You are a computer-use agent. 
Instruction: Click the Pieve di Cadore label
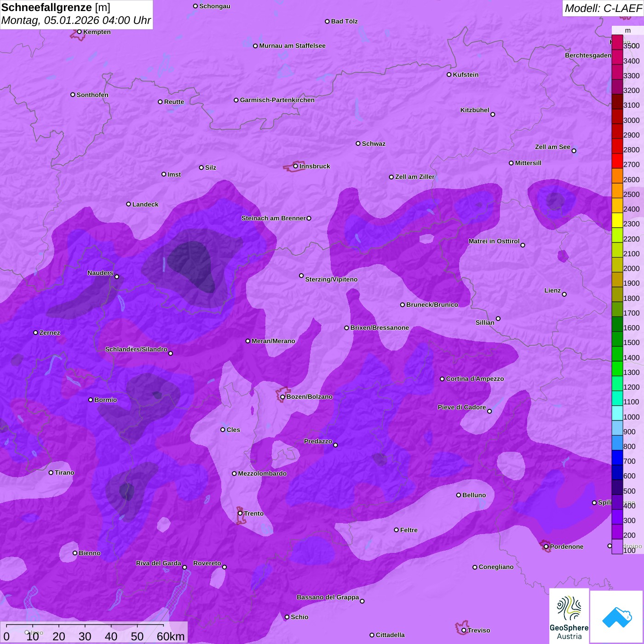pos(462,407)
